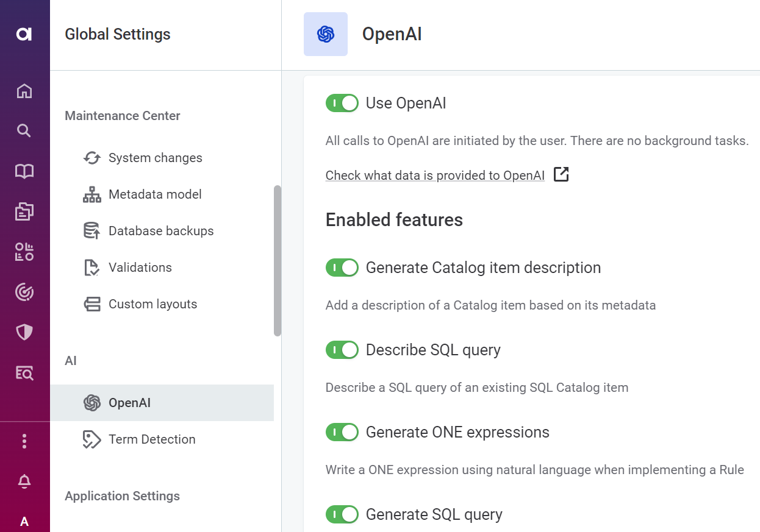Open Search from the left navigation rail

pos(24,131)
